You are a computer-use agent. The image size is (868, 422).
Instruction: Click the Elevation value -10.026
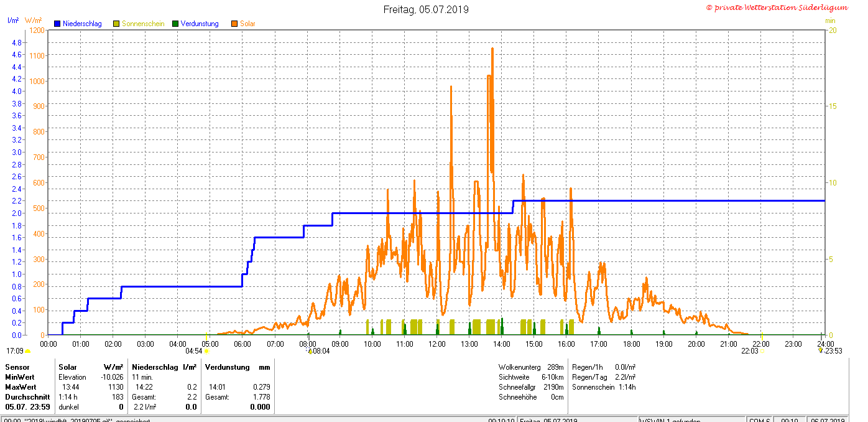[x=112, y=377]
